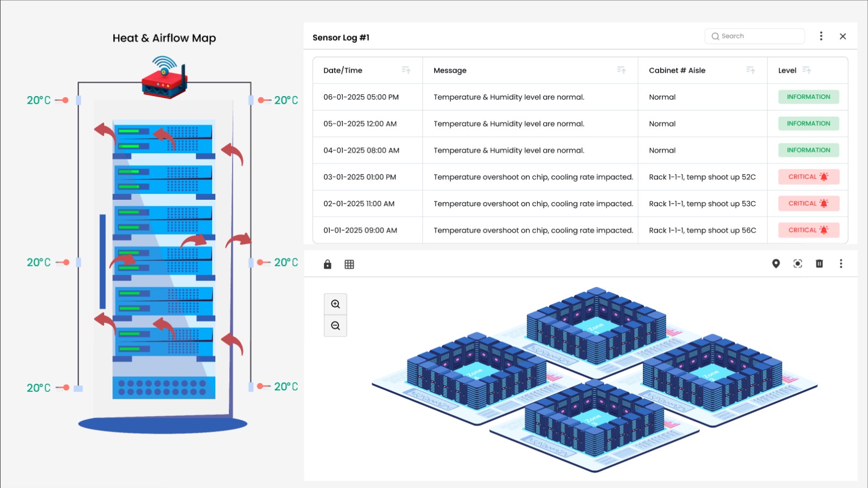Click the focus target icon
Viewport: 868px width, 488px height.
[797, 264]
